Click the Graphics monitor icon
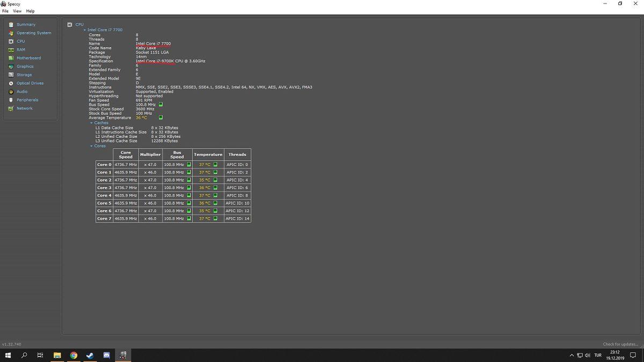The width and height of the screenshot is (644, 362). (x=11, y=67)
